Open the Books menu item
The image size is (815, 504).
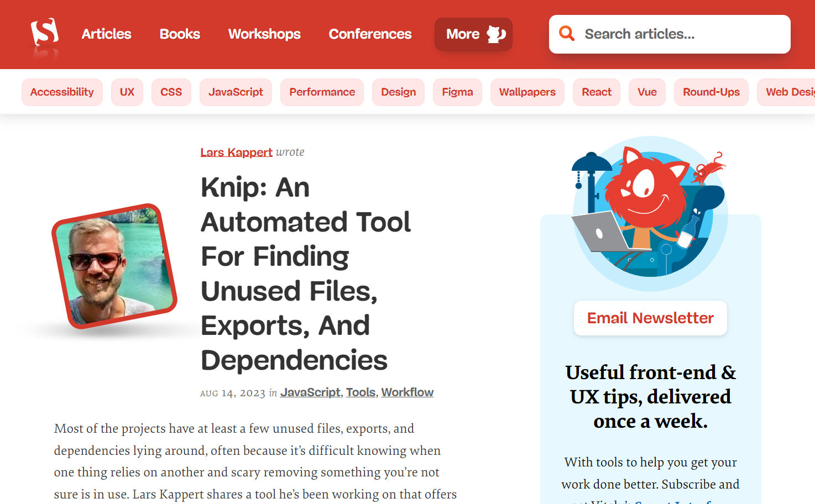coord(180,34)
